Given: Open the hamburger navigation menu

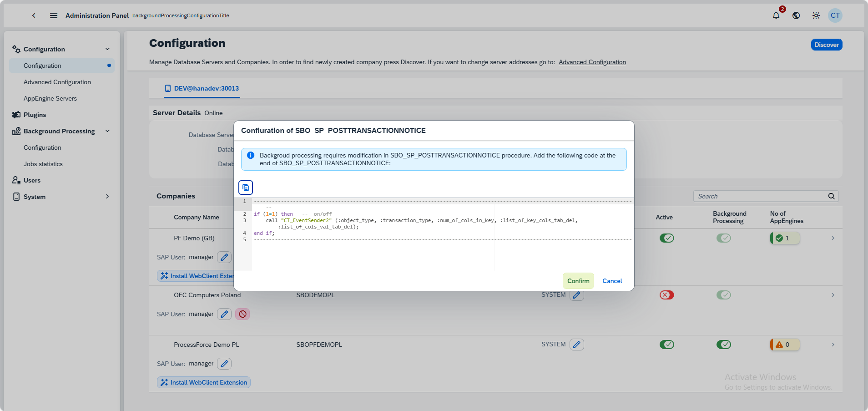Looking at the screenshot, I should 53,15.
